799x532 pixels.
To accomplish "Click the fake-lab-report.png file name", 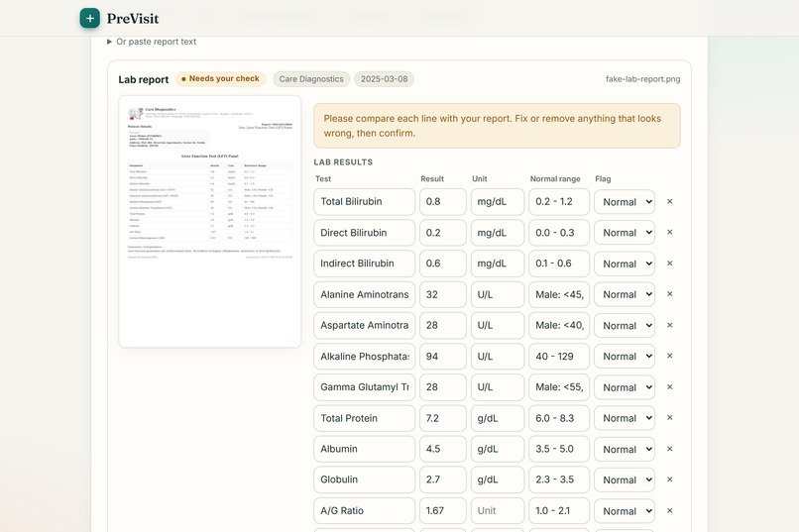I will [x=642, y=79].
